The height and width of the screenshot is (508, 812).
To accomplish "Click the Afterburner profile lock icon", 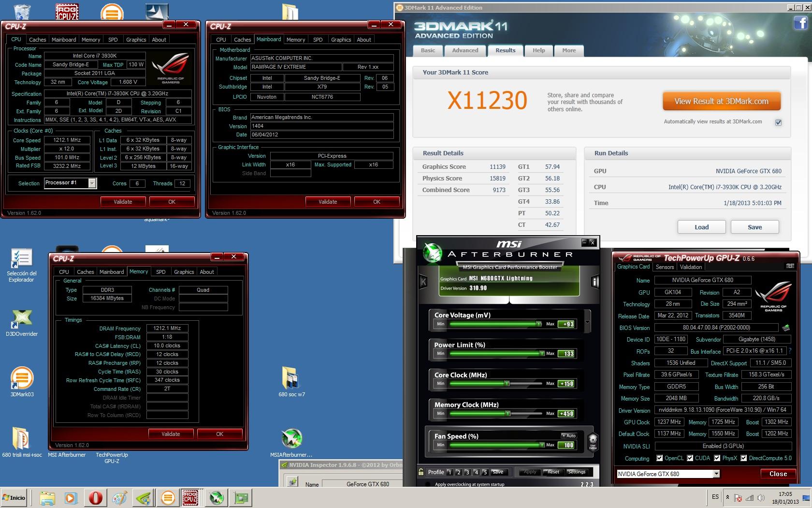I will click(421, 472).
